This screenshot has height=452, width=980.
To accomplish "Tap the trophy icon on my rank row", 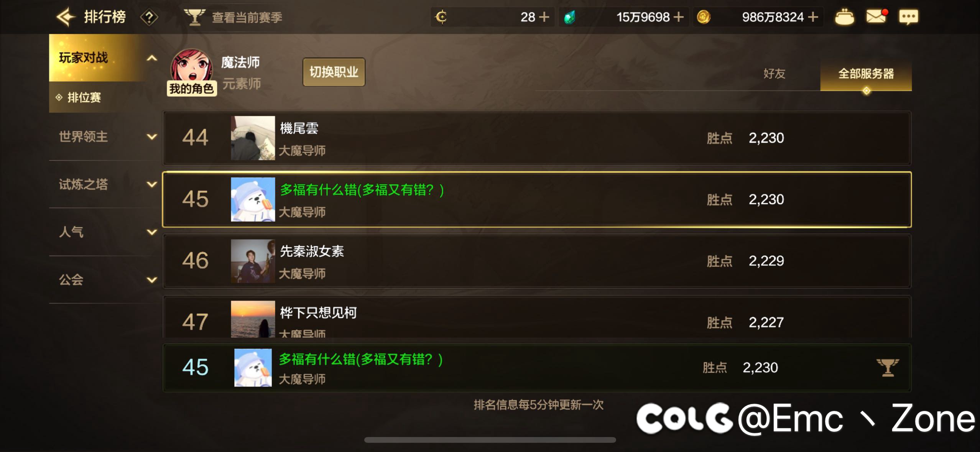I will click(x=888, y=367).
